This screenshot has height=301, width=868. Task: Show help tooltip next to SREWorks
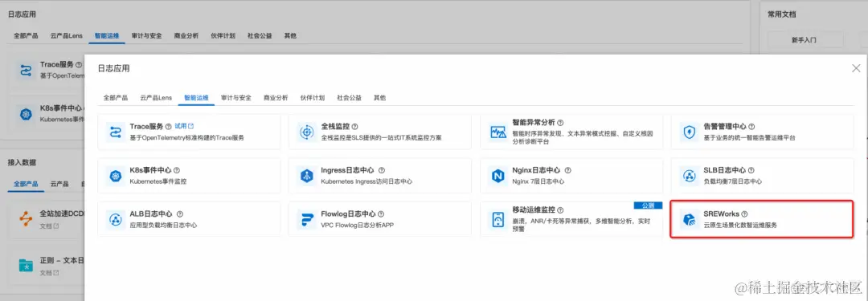[x=744, y=214]
